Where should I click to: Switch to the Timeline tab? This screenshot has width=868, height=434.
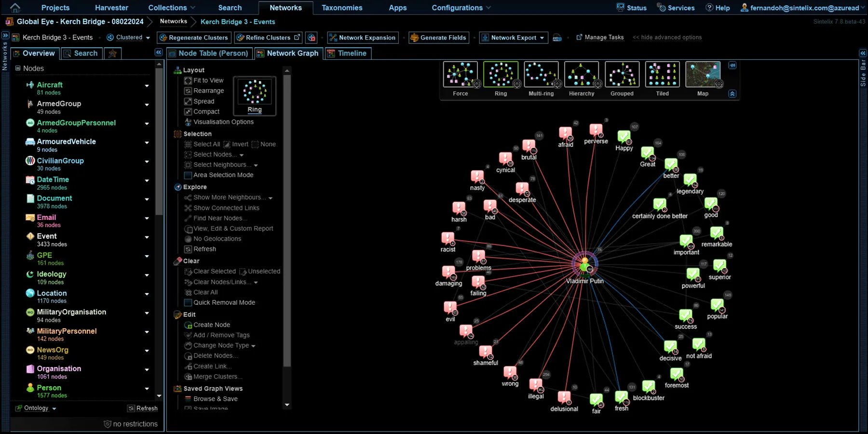(347, 53)
